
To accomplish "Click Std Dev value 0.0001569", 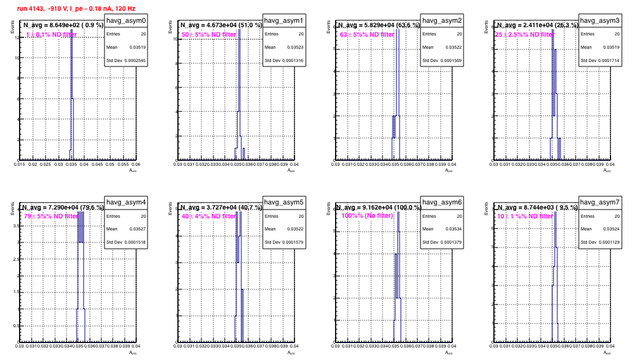I will click(451, 61).
